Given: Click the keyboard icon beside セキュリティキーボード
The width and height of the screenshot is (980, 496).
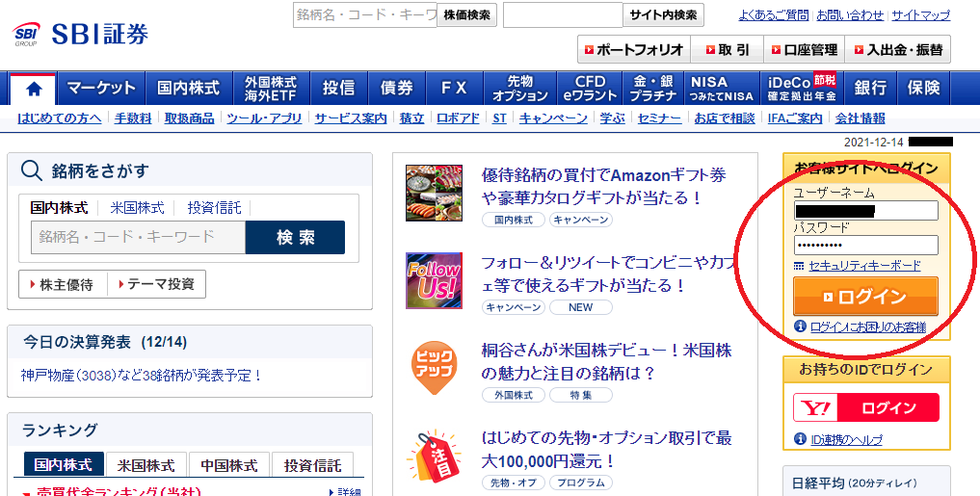Looking at the screenshot, I should [x=799, y=266].
